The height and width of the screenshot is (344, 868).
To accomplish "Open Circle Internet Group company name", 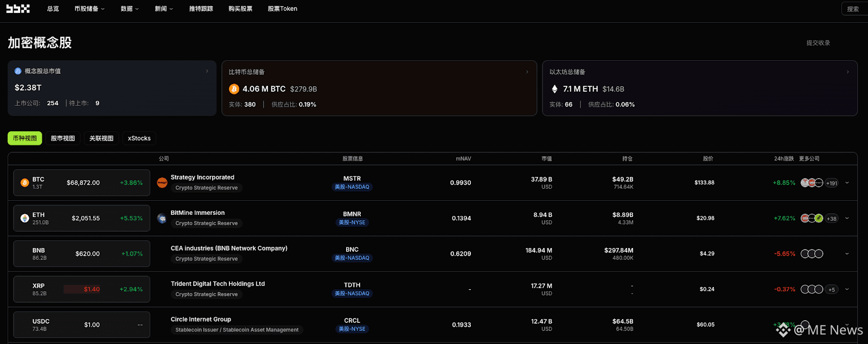I will point(201,320).
